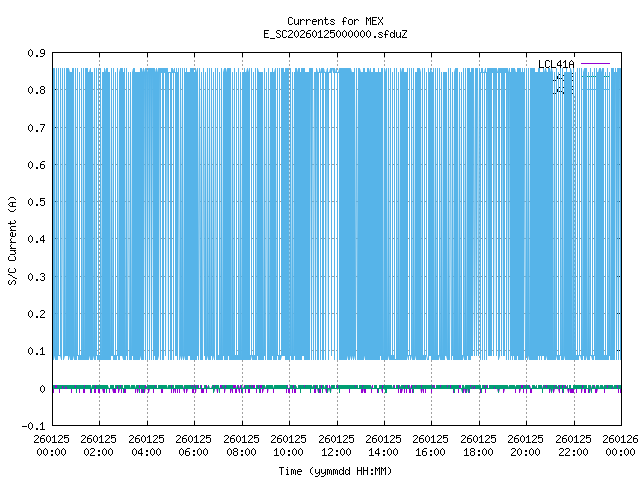Select the 260125 04:00 time tick label

[x=146, y=445]
